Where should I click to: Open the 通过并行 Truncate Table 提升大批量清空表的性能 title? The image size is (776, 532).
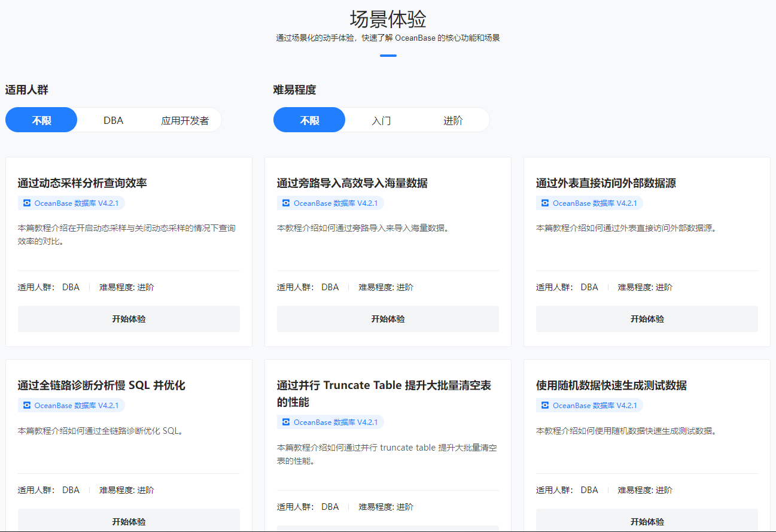tap(384, 394)
